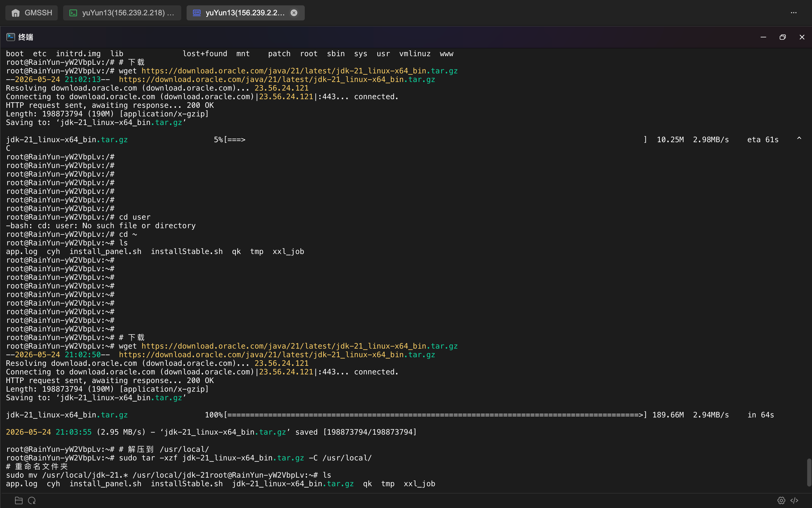This screenshot has height=508, width=812.
Task: Click the green terminal icon on first tab
Action: click(73, 13)
